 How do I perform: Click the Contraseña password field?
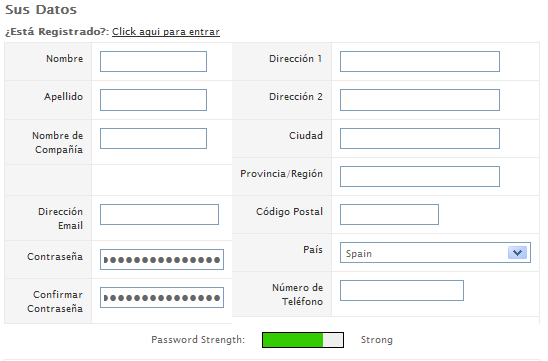coord(162,259)
